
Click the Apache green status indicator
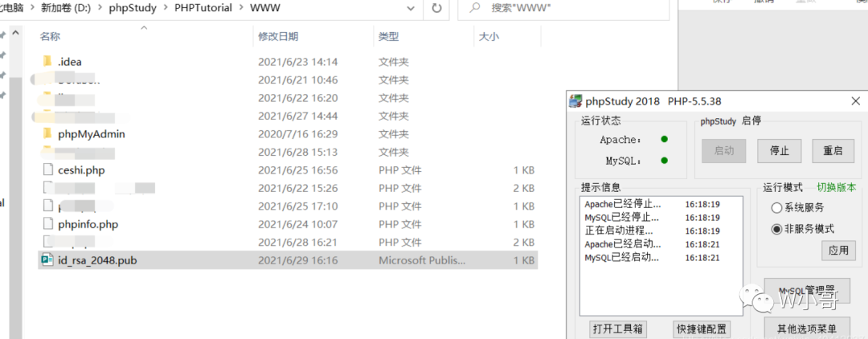coord(665,139)
